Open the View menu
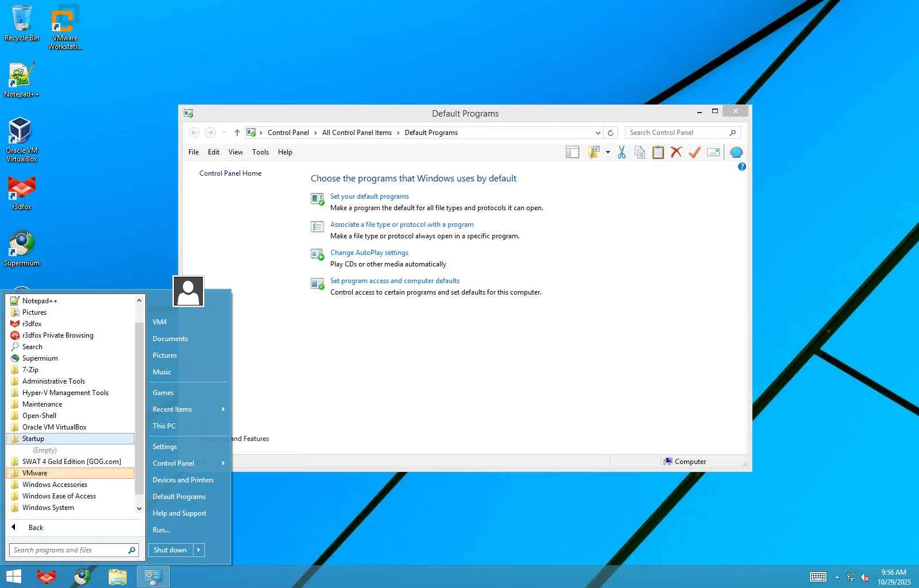 click(235, 152)
